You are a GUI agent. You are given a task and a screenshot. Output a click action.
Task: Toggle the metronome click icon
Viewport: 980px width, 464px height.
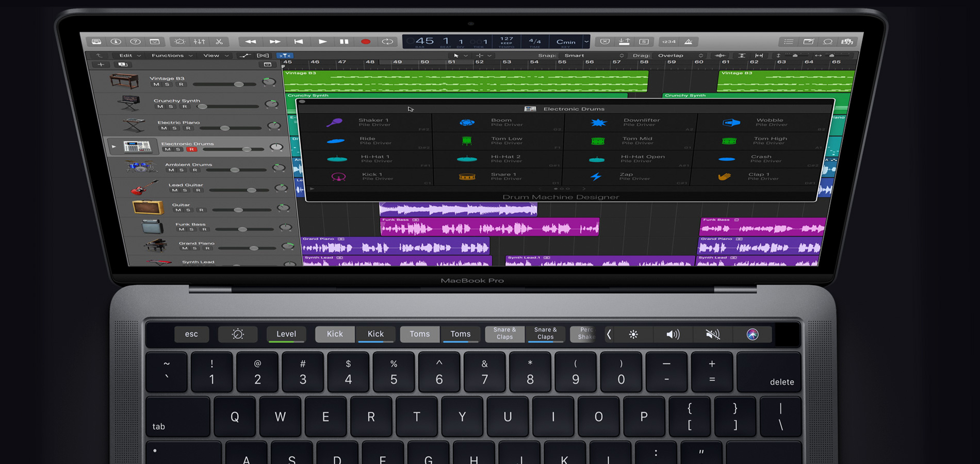[x=689, y=42]
